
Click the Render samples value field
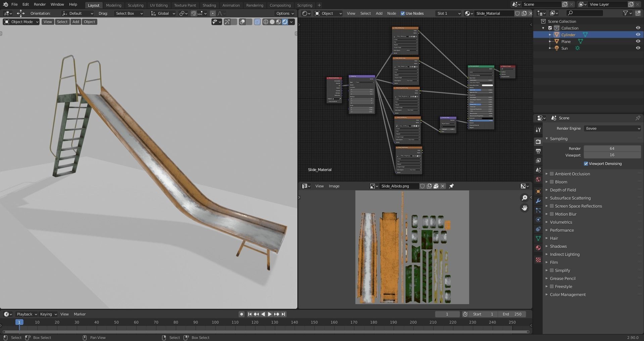coord(612,149)
